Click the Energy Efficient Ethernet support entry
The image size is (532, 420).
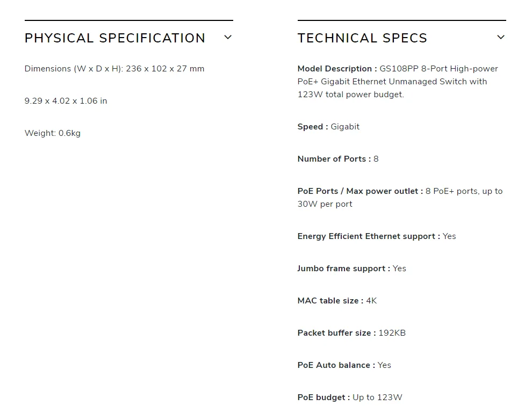[377, 236]
